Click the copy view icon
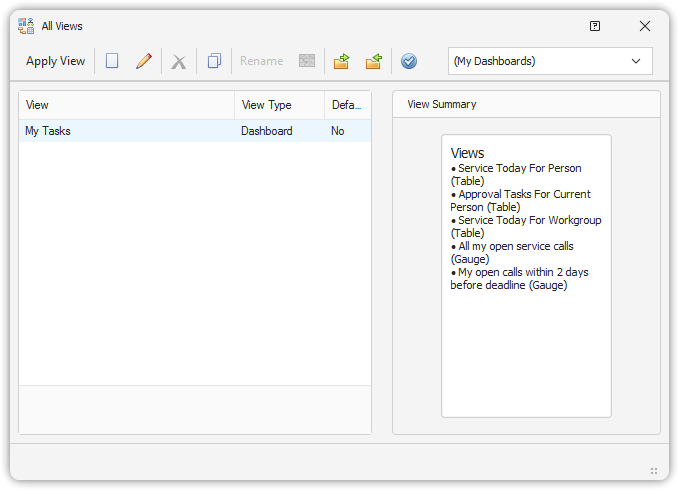Image resolution: width=679 pixels, height=490 pixels. click(214, 61)
